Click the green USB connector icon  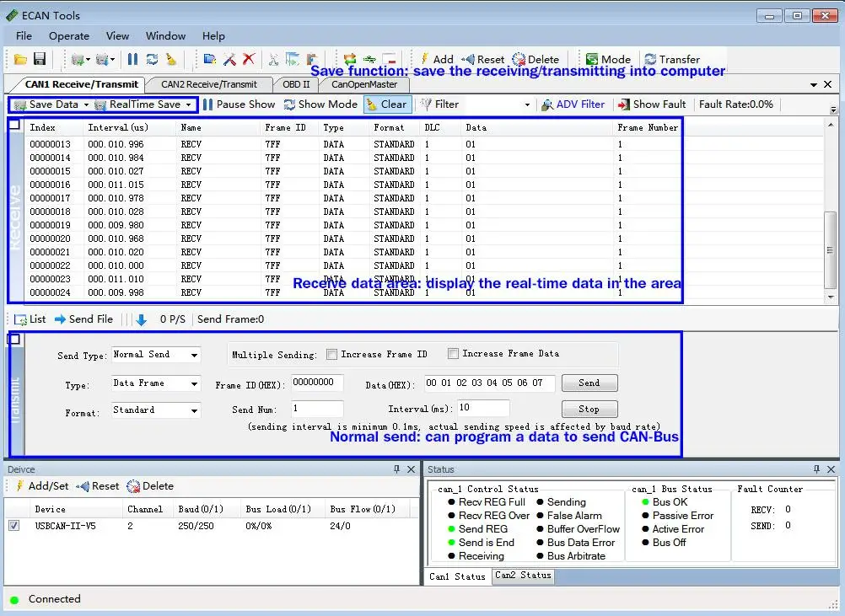point(369,59)
